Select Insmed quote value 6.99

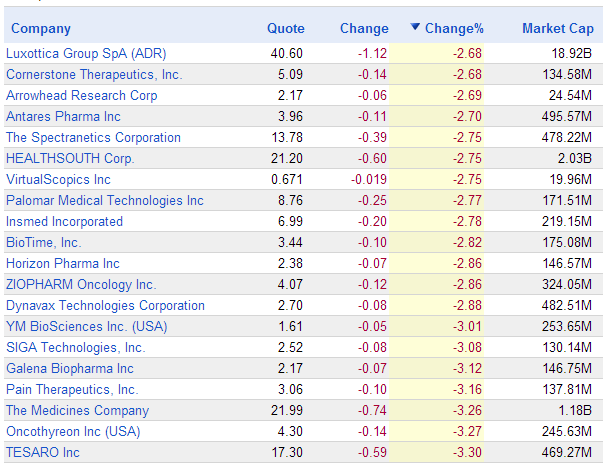click(x=290, y=222)
